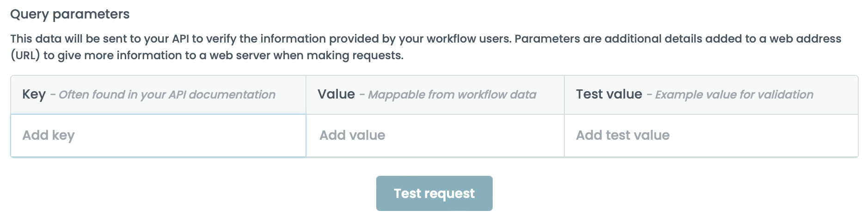Image resolution: width=868 pixels, height=223 pixels.
Task: Click 'web server' in the description text
Action: (x=240, y=56)
